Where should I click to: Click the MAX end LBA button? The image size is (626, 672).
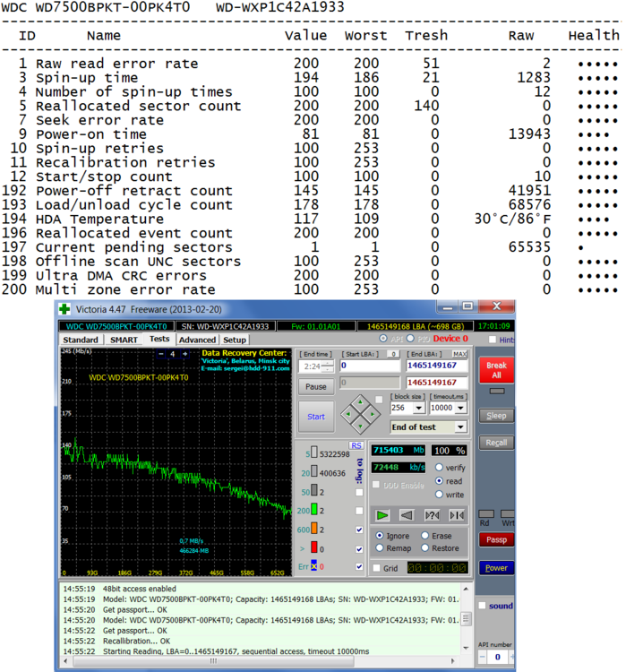[x=459, y=354]
